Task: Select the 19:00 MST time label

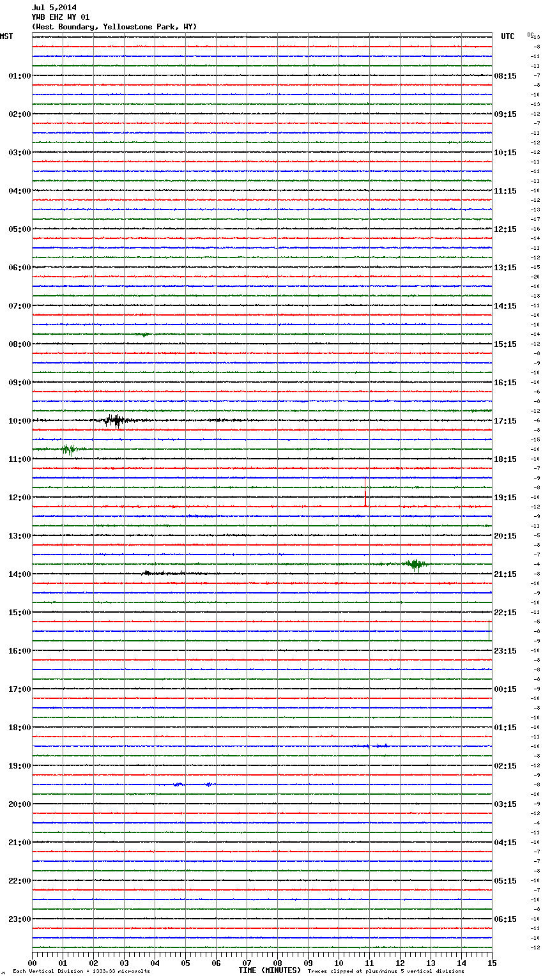Action: (x=19, y=766)
